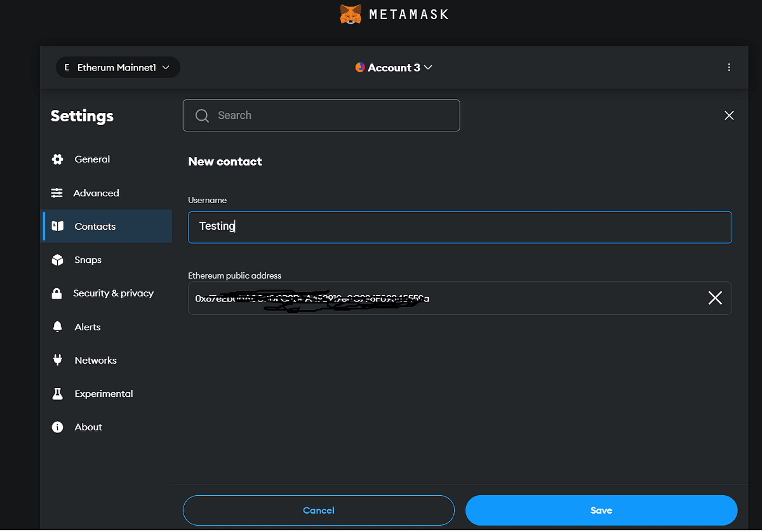This screenshot has height=532, width=762.
Task: Close the Settings page
Action: pos(729,116)
